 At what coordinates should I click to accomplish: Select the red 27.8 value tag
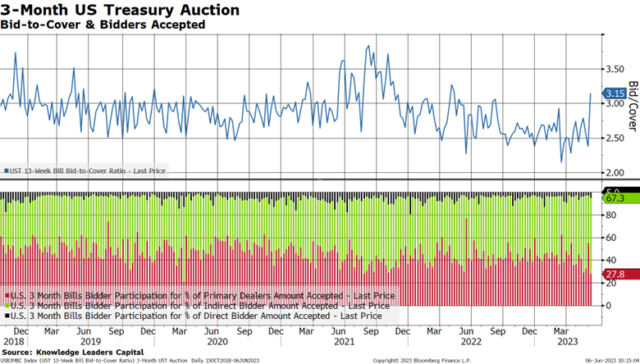pos(615,274)
